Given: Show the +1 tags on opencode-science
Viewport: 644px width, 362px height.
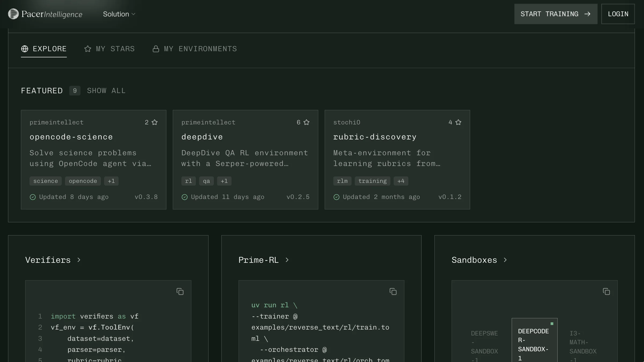Looking at the screenshot, I should tap(111, 181).
